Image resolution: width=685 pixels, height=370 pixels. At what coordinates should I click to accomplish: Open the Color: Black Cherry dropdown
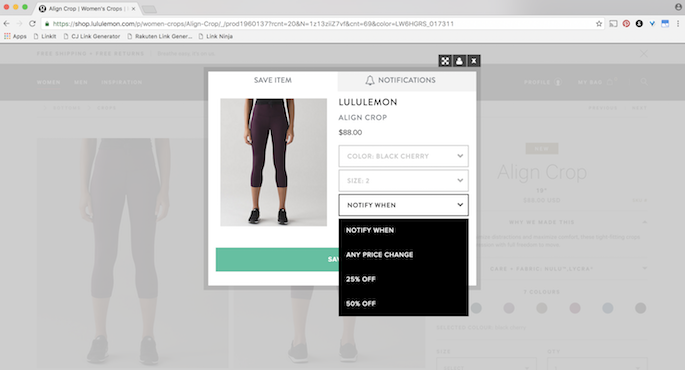pos(403,156)
